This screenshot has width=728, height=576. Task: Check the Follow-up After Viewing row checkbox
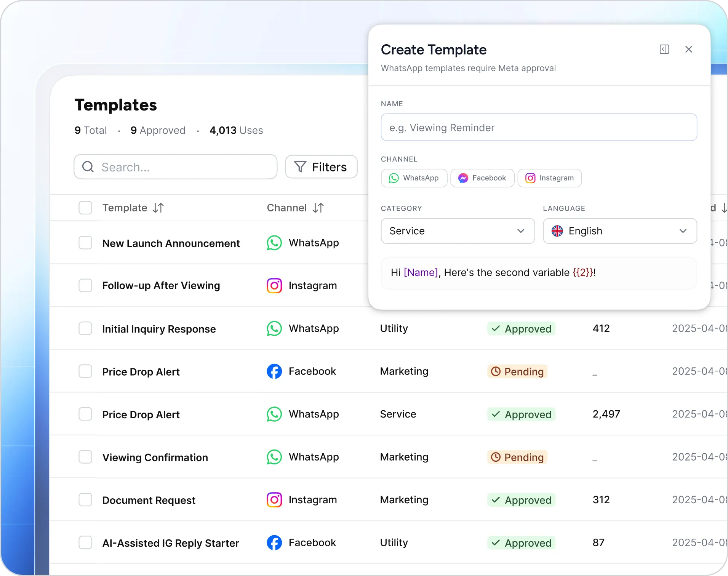[85, 285]
